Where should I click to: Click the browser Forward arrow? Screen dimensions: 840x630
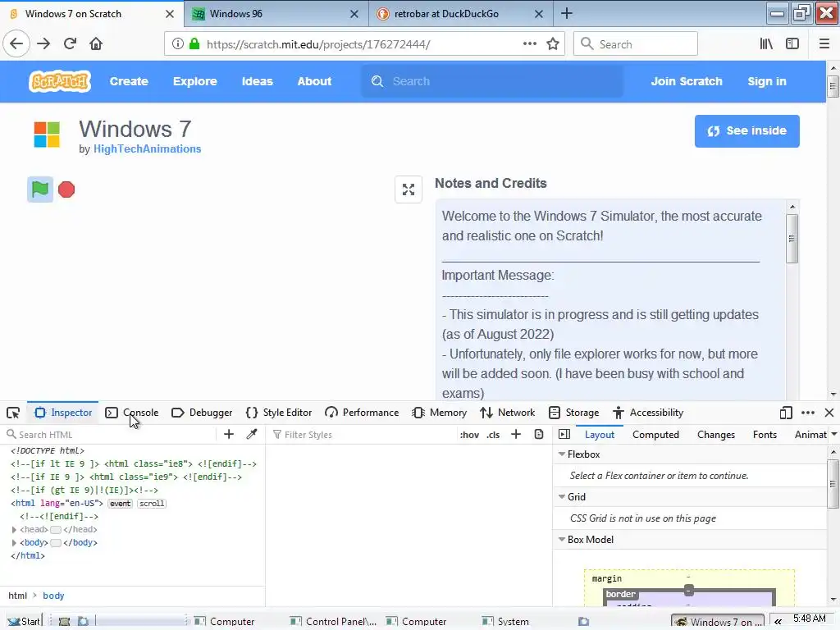click(x=43, y=44)
